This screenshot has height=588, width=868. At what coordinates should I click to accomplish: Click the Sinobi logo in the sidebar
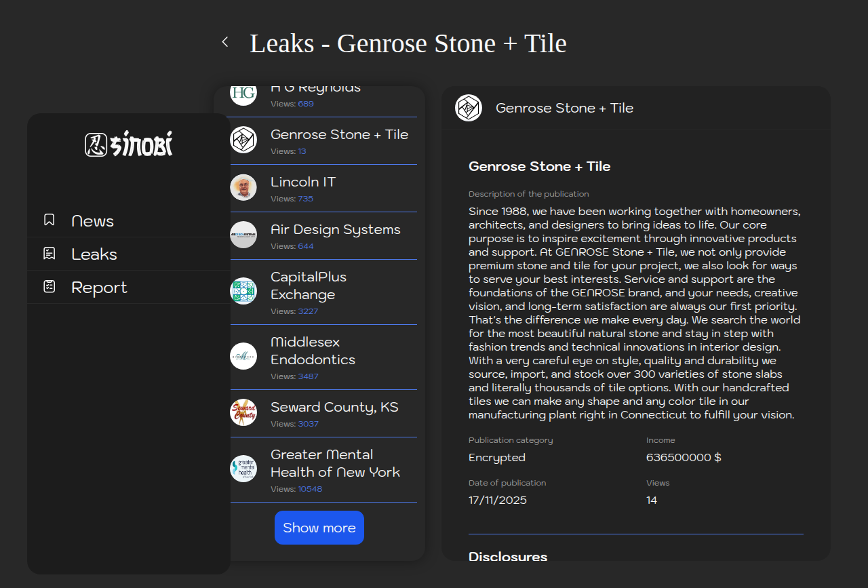pyautogui.click(x=129, y=144)
